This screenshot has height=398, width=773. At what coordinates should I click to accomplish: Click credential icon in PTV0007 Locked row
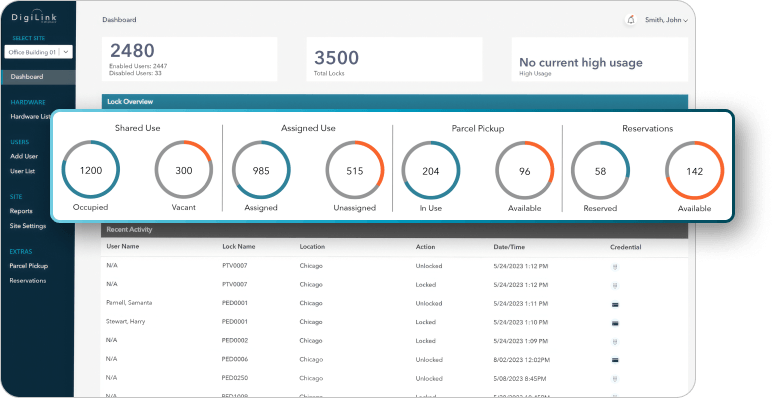coord(615,286)
